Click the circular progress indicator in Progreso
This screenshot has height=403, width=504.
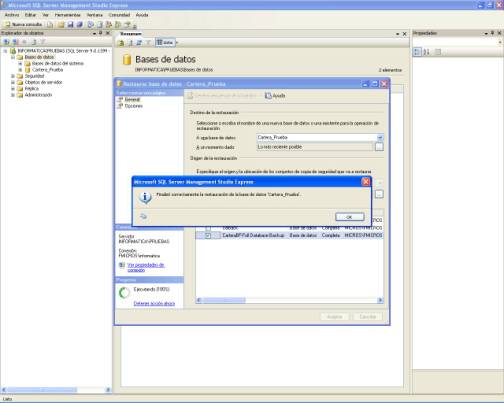[124, 293]
